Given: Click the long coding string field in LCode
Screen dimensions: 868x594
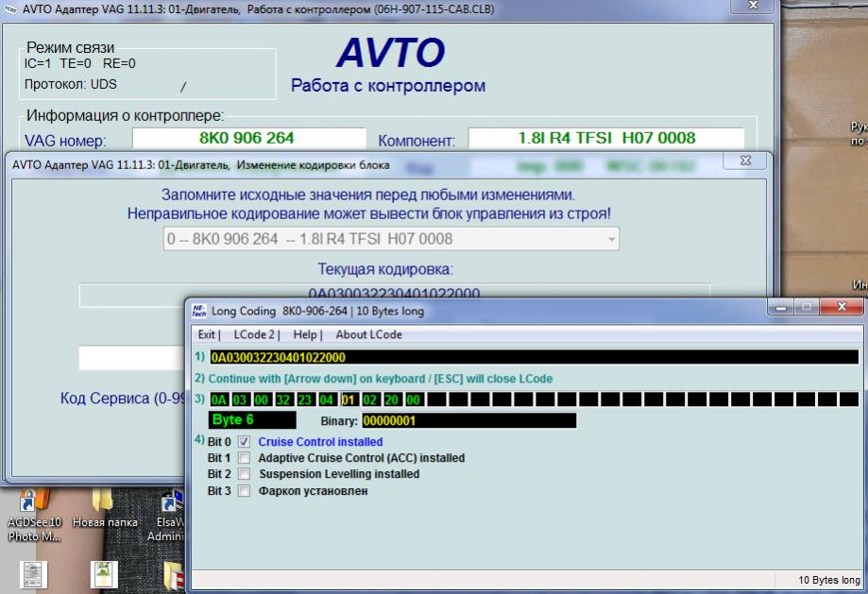Looking at the screenshot, I should coord(535,357).
